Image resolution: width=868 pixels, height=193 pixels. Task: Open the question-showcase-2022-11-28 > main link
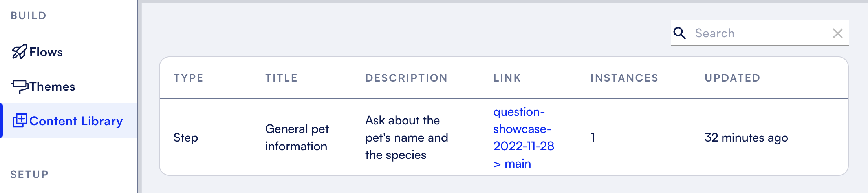pyautogui.click(x=523, y=138)
